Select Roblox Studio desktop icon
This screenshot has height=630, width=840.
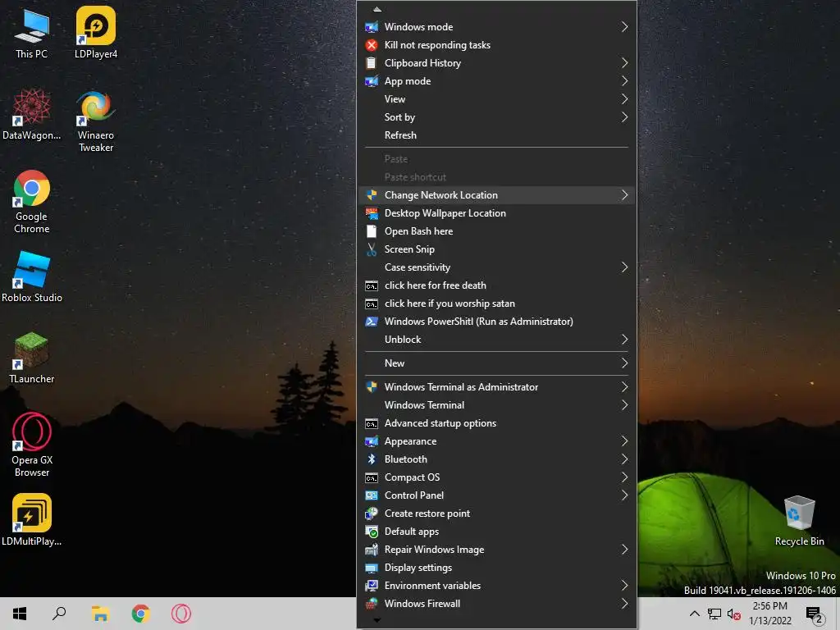point(32,277)
